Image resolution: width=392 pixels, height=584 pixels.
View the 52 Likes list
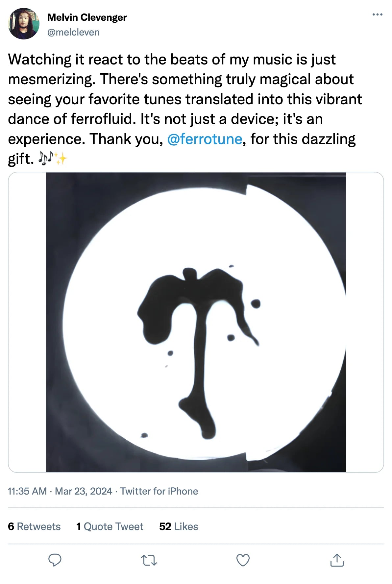click(x=179, y=526)
